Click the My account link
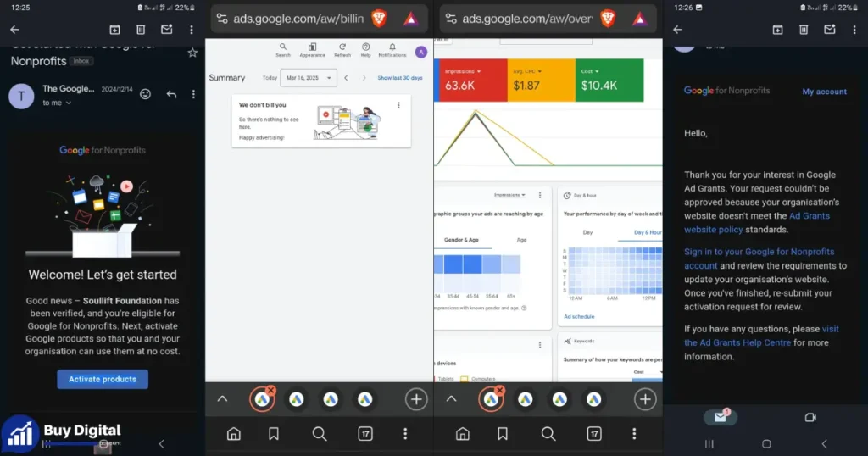Screen dimensions: 868x456 coord(824,92)
